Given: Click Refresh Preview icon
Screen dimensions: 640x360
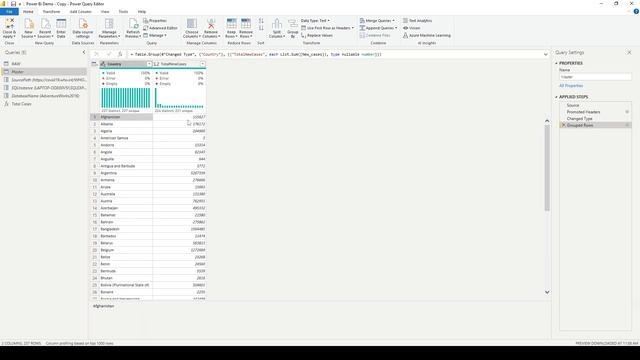Looking at the screenshot, I should click(133, 24).
